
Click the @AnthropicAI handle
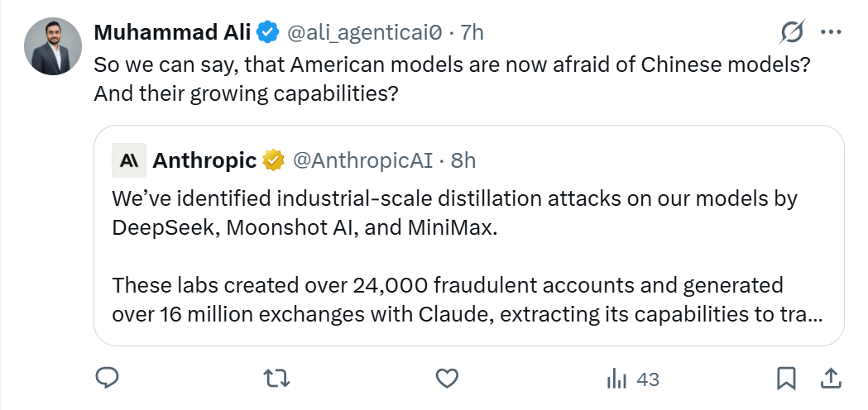[363, 160]
